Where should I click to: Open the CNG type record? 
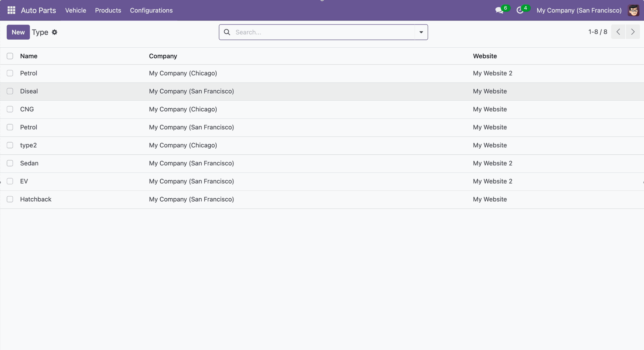(x=27, y=109)
